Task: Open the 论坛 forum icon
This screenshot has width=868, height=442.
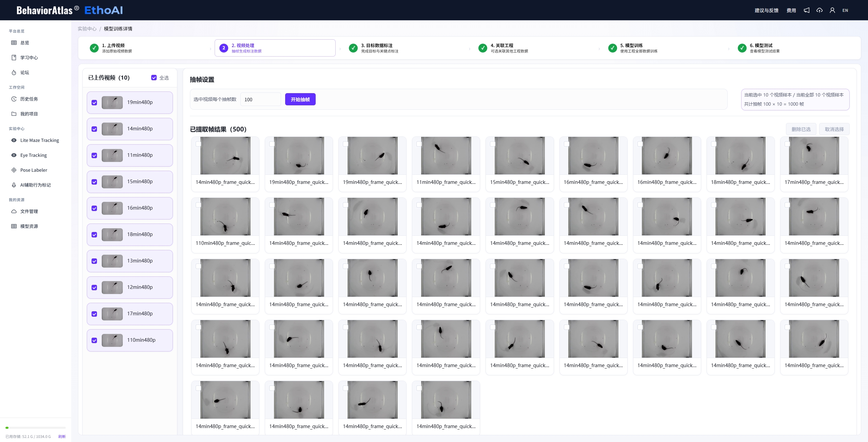Action: click(14, 72)
